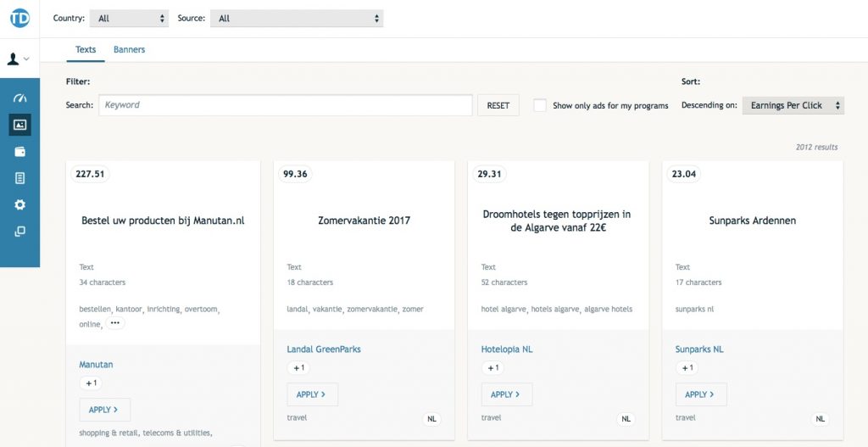This screenshot has width=868, height=447.
Task: Click NL country badge on Hotelopia card
Action: tap(626, 419)
